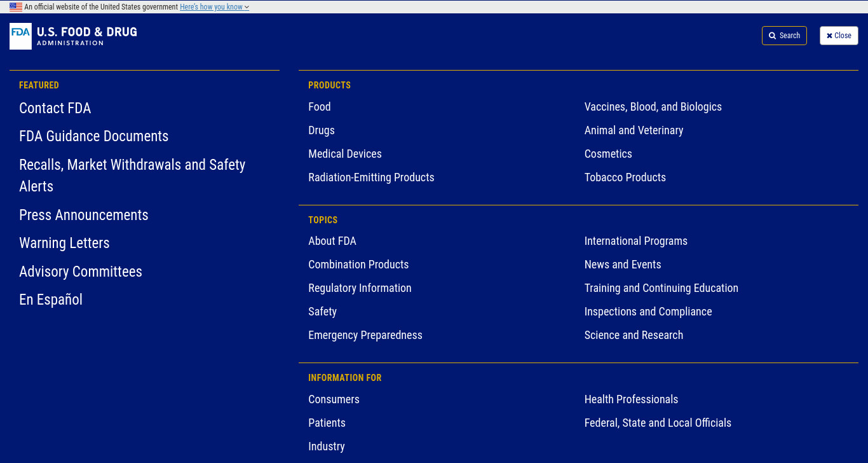Go to News and Events

[623, 265]
